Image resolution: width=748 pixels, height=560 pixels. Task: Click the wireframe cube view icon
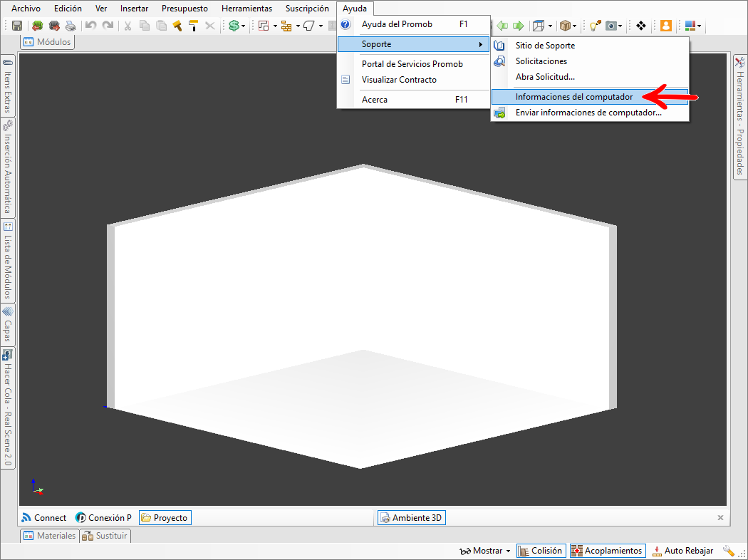click(x=539, y=26)
